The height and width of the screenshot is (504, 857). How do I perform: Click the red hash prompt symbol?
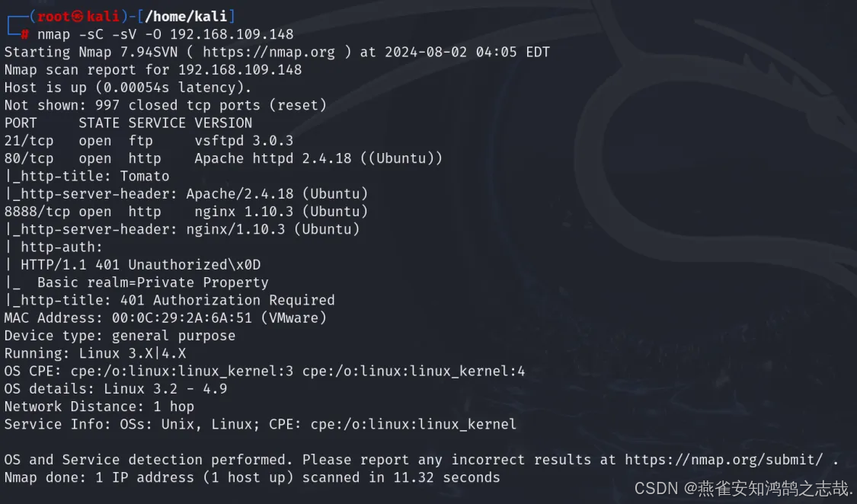coord(24,34)
